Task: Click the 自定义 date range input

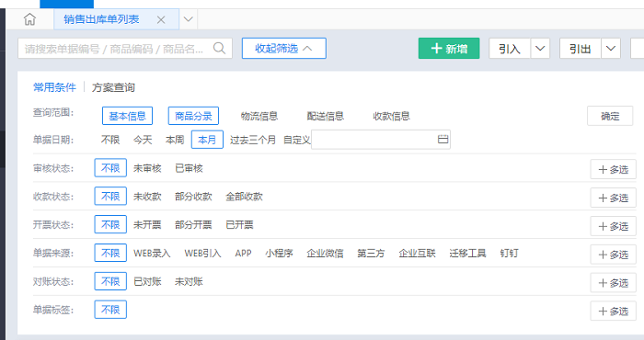Action: pyautogui.click(x=381, y=140)
